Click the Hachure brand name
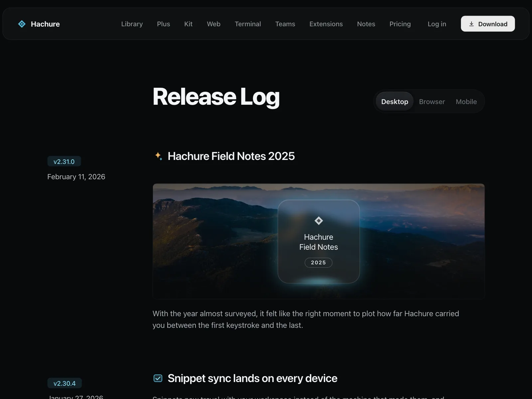The height and width of the screenshot is (399, 532). 45,24
